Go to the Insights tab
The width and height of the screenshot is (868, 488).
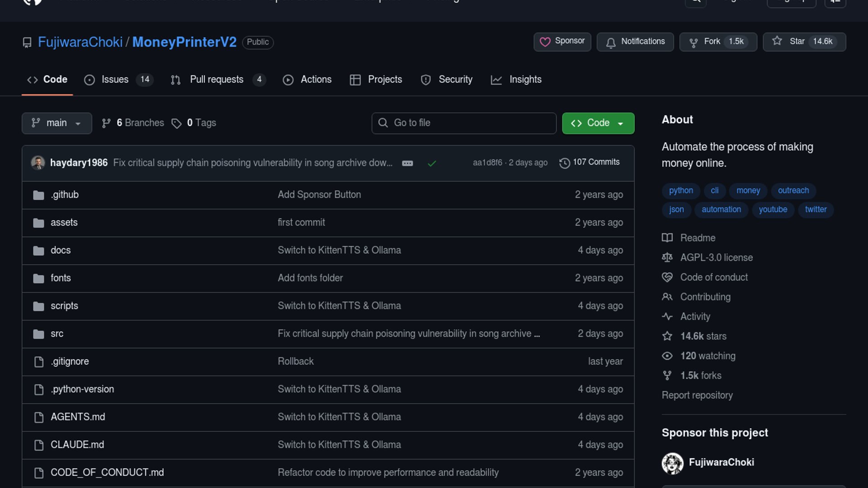tap(525, 80)
